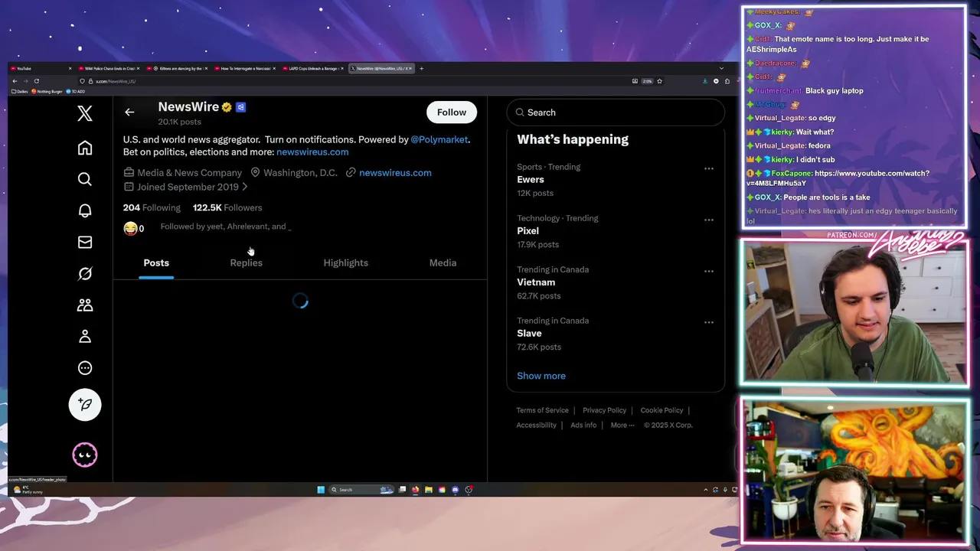980x551 pixels.
Task: Switch to Posts tab
Action: click(156, 262)
